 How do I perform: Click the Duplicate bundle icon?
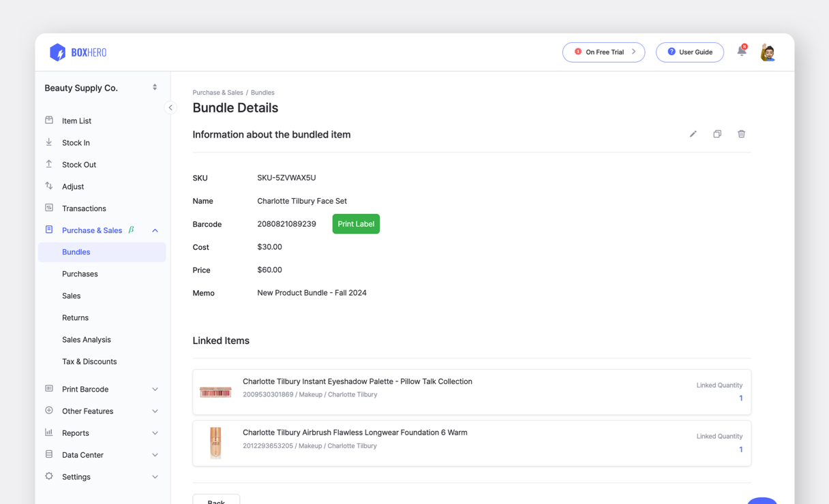(x=717, y=134)
